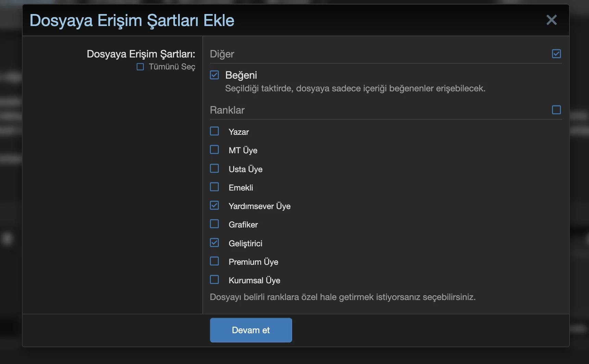Viewport: 589px width, 364px height.
Task: Enable the MT Üye rank checkbox
Action: 214,150
